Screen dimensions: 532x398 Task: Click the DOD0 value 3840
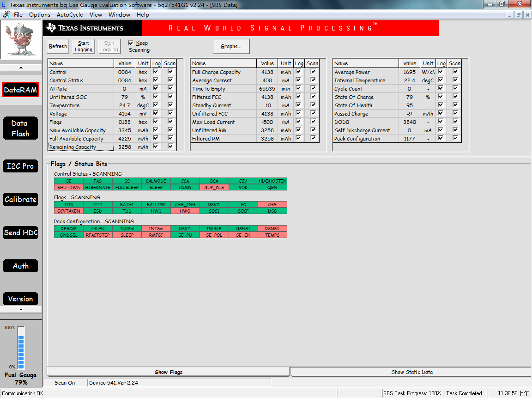click(x=410, y=122)
